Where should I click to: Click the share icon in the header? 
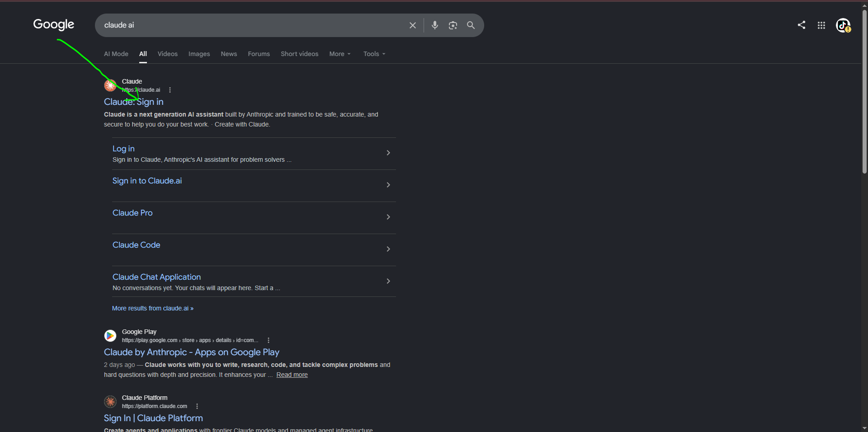pyautogui.click(x=802, y=25)
